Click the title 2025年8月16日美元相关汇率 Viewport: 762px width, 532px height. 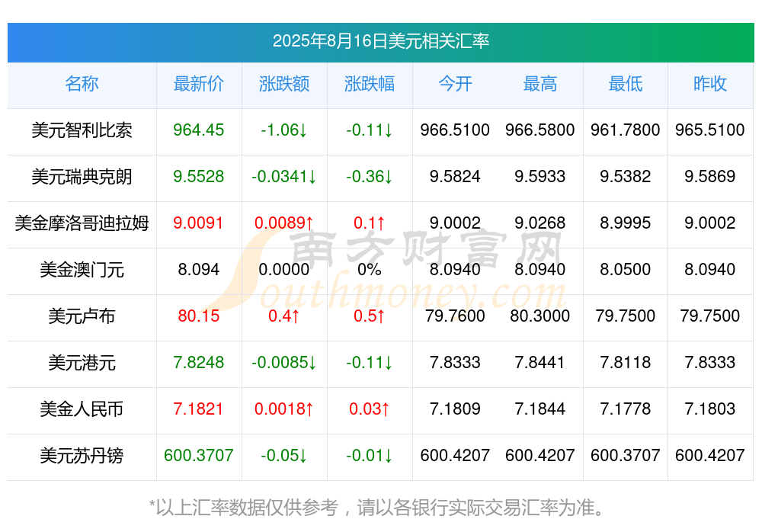click(x=380, y=41)
